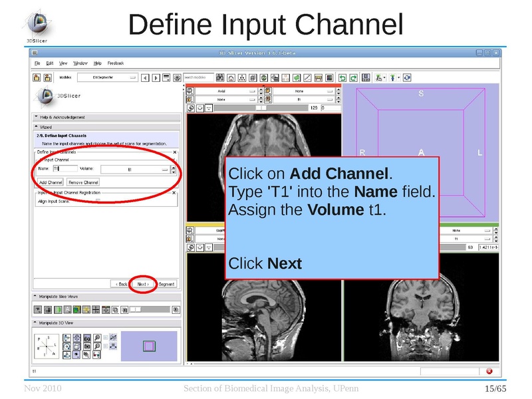Select the center-view crosshair icon under Manipulate Slice Views
This screenshot has height=399, width=532.
pyautogui.click(x=106, y=310)
